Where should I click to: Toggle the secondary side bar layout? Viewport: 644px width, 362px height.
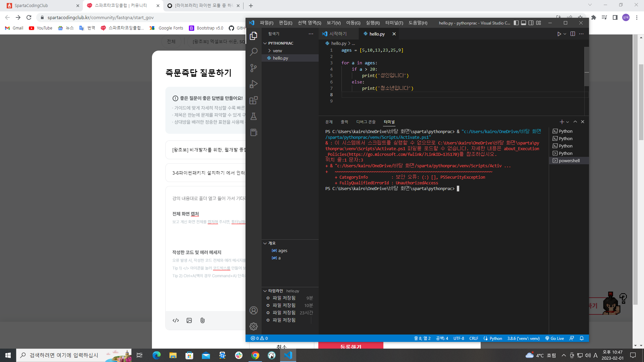531,23
